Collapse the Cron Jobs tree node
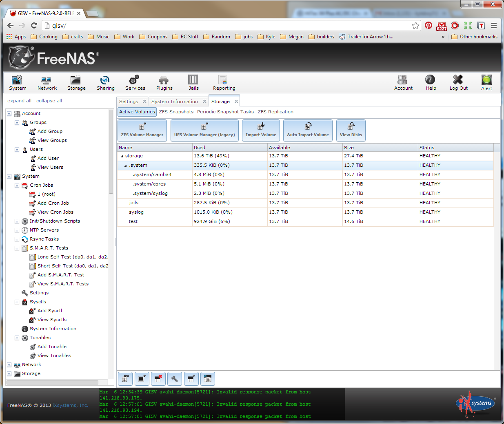 point(17,185)
